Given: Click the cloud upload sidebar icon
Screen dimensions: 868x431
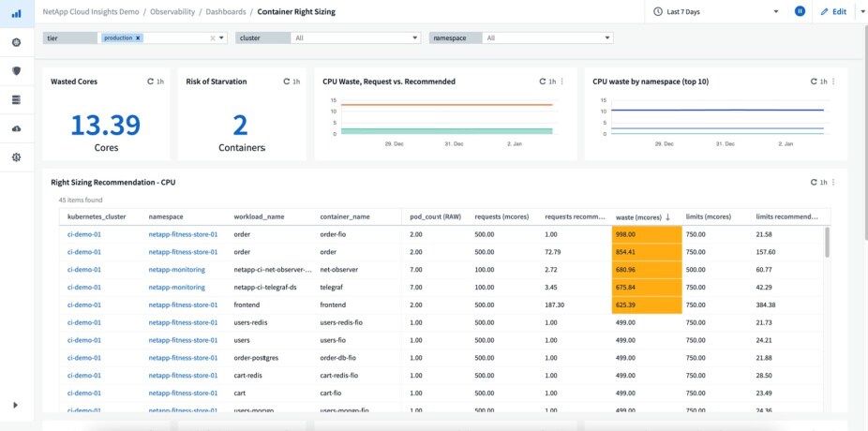Looking at the screenshot, I should coord(16,128).
